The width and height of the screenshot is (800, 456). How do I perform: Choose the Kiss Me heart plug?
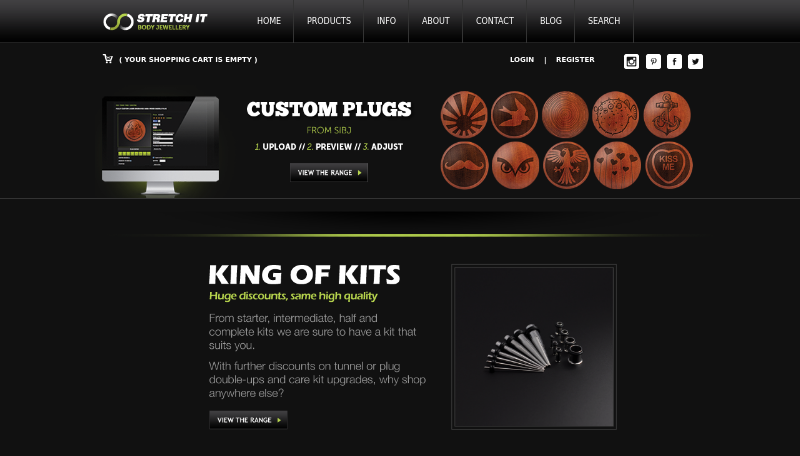(669, 165)
